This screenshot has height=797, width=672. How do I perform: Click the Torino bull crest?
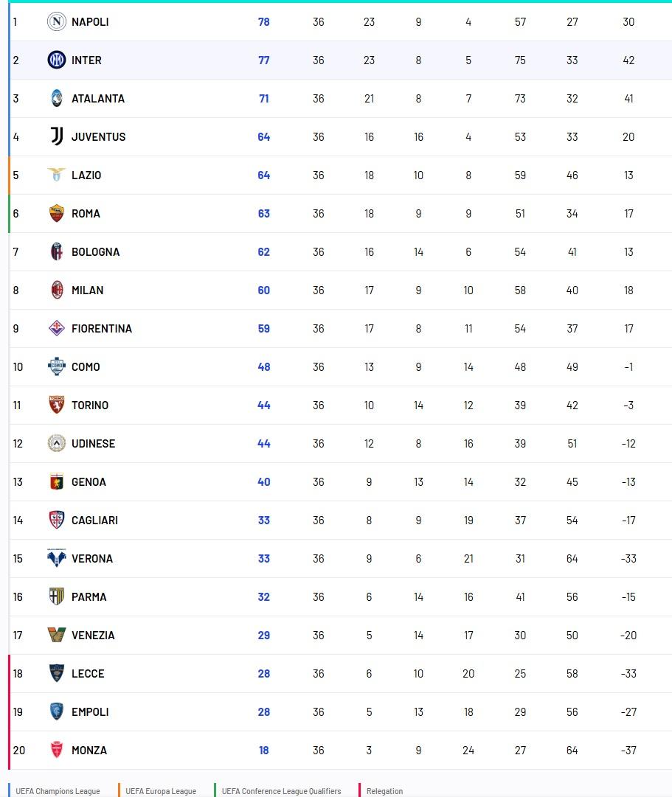(57, 406)
